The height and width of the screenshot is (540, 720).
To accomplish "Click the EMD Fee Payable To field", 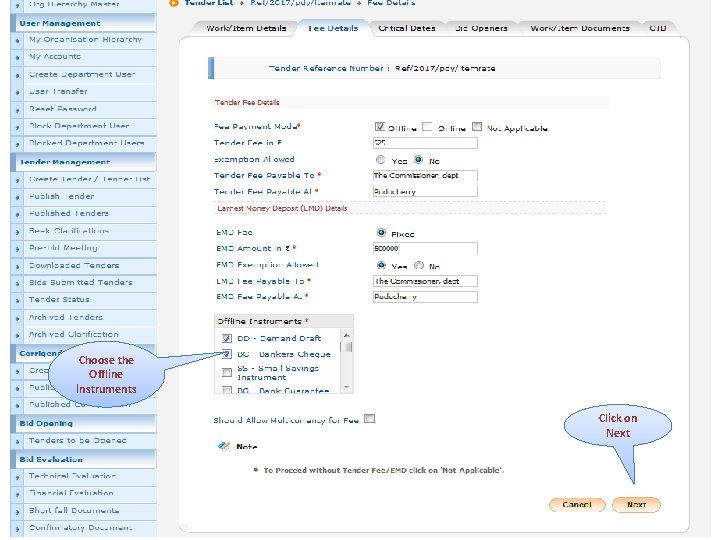I will coord(425,281).
